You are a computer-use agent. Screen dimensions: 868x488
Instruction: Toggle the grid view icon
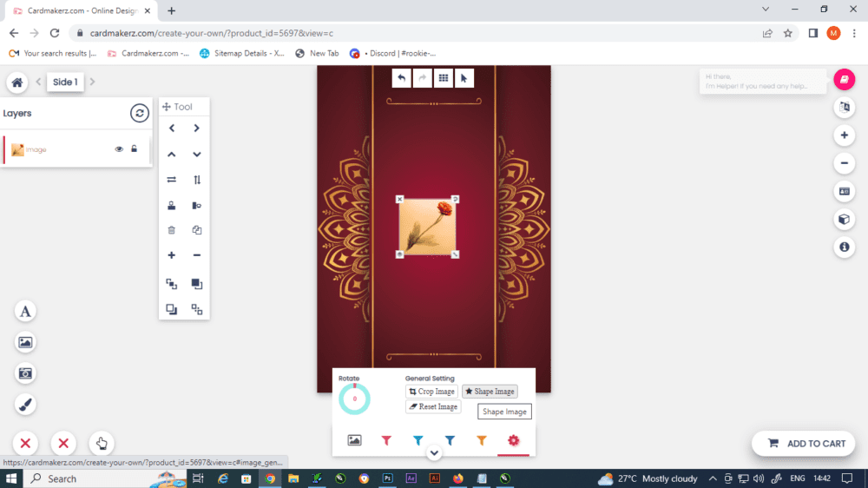click(443, 78)
